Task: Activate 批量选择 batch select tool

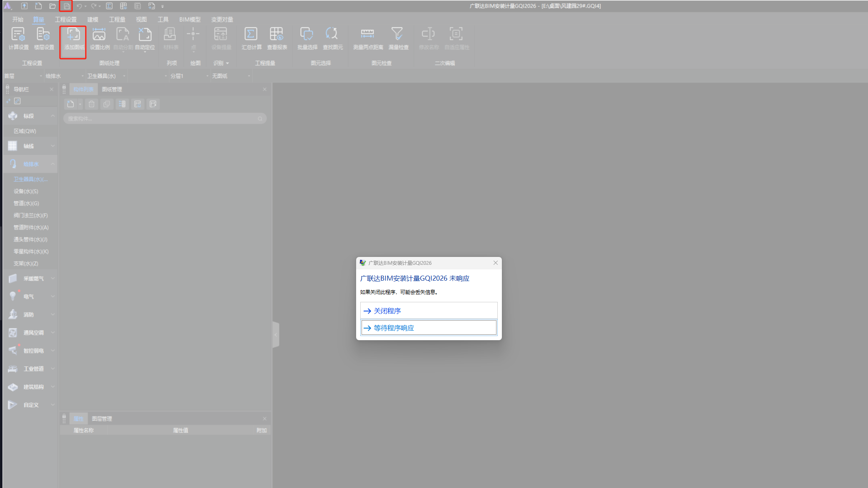Action: pos(307,38)
